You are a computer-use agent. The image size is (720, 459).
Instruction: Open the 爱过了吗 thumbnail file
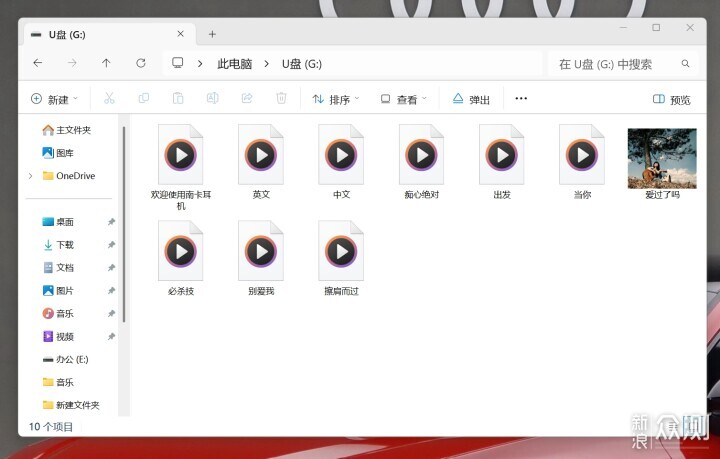(662, 163)
